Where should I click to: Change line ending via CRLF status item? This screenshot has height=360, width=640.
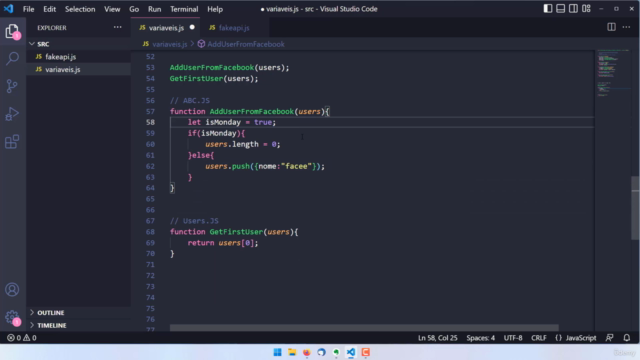tap(539, 338)
